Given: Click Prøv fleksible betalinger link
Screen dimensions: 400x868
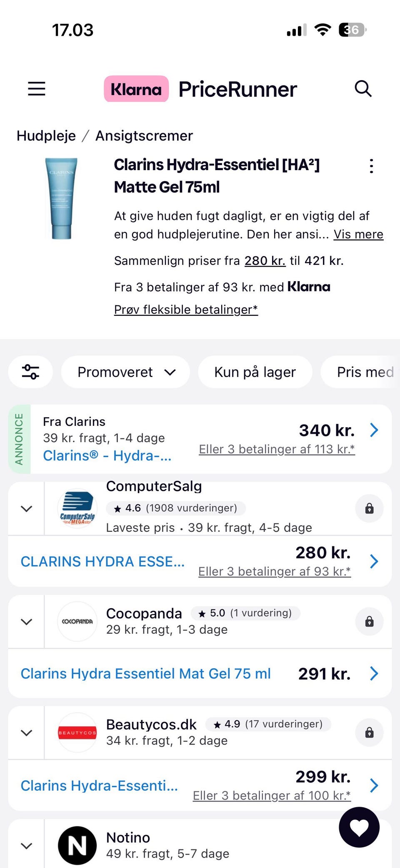Looking at the screenshot, I should (186, 309).
